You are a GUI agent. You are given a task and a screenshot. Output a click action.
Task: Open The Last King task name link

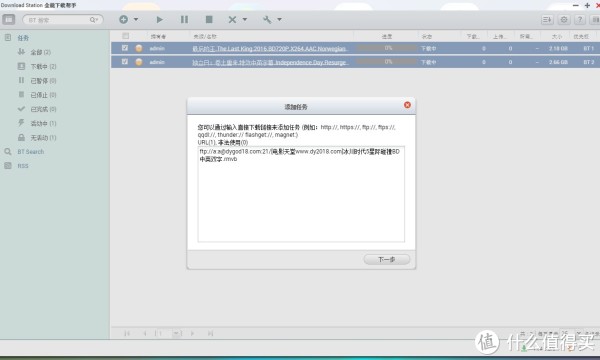click(269, 49)
